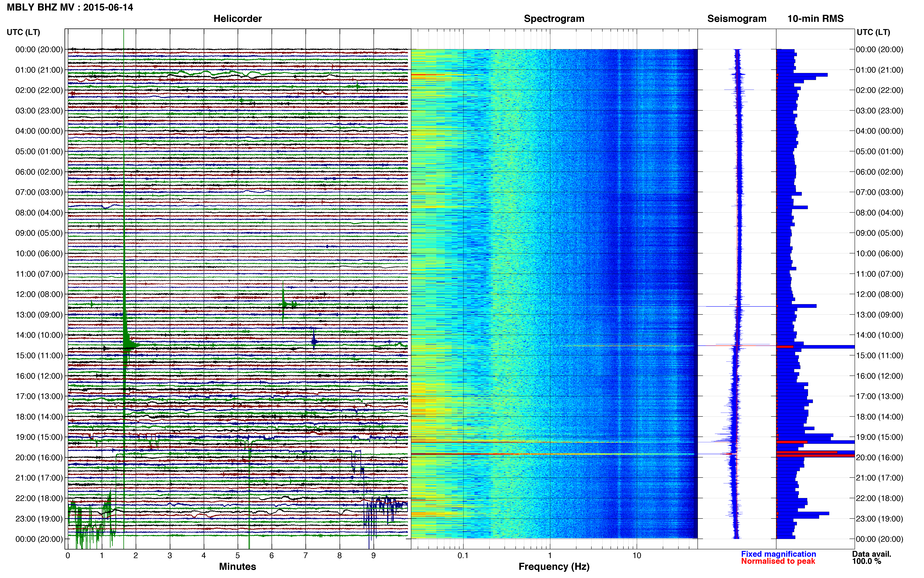This screenshot has height=578, width=924.
Task: Click the '5' tick on the Minutes axis
Action: [x=238, y=555]
